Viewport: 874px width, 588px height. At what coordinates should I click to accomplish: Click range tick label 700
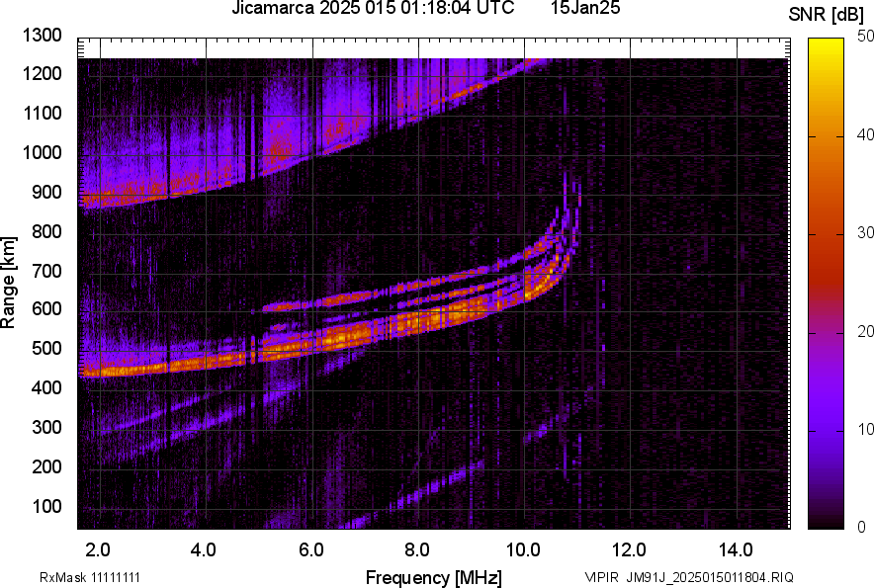[x=46, y=271]
